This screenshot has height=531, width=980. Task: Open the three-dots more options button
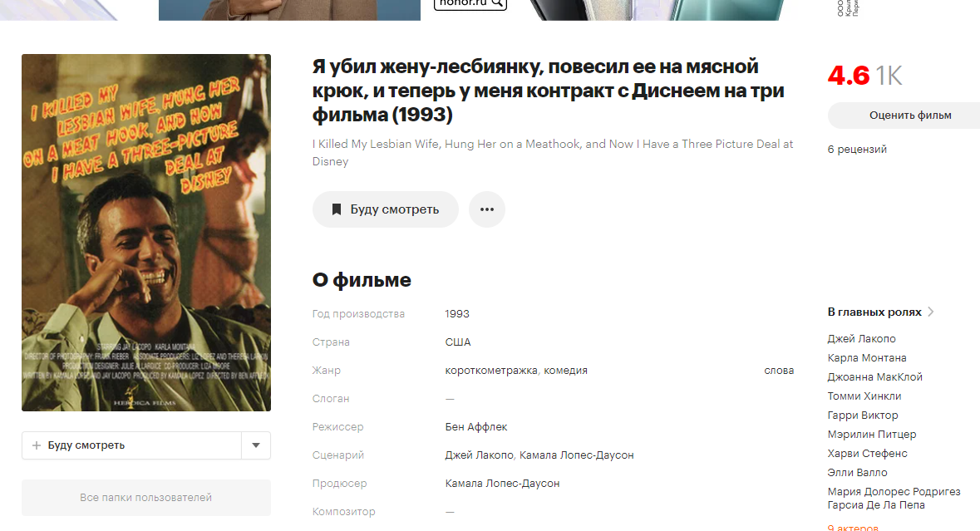tap(487, 209)
